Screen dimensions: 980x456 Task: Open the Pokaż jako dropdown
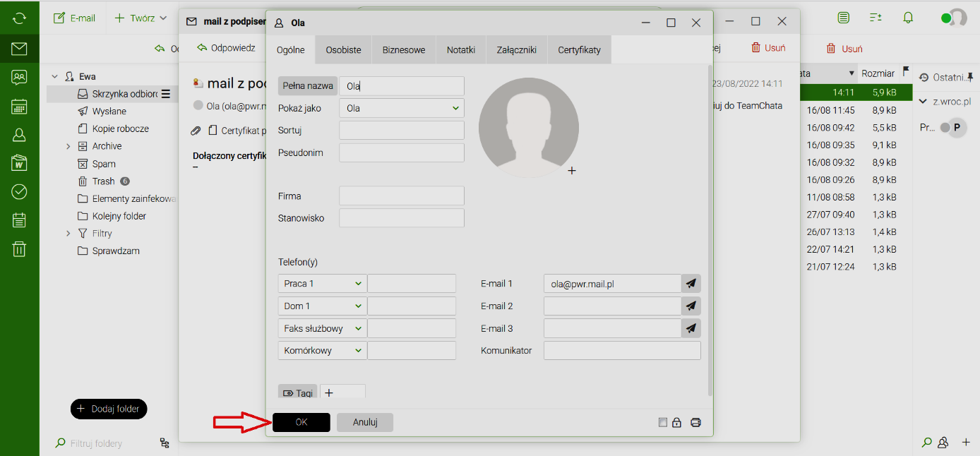click(x=402, y=108)
